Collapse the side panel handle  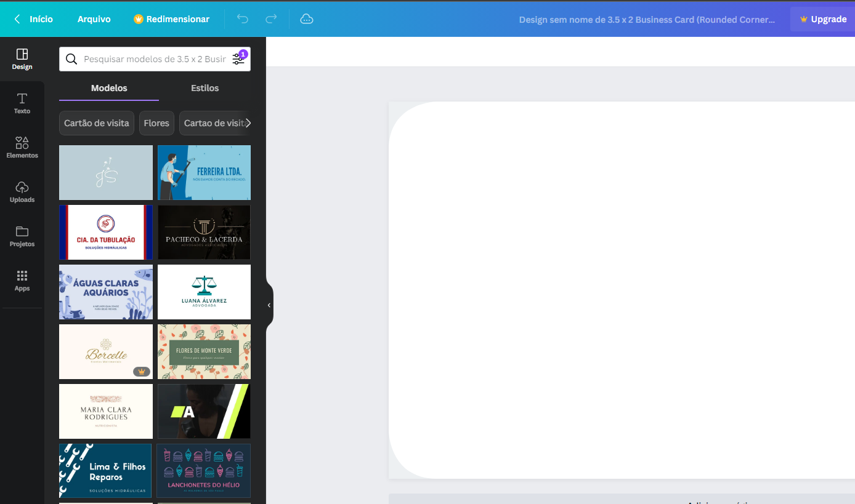click(269, 305)
